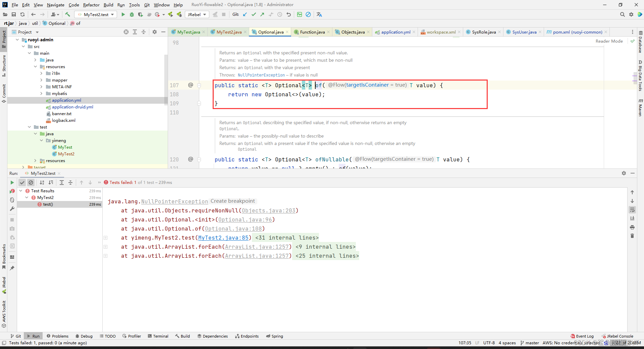644x349 pixels.
Task: Open the Refactor menu
Action: click(91, 5)
